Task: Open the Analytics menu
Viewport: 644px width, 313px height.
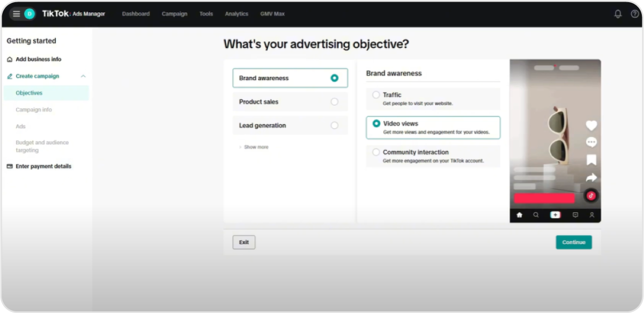Action: pos(236,14)
